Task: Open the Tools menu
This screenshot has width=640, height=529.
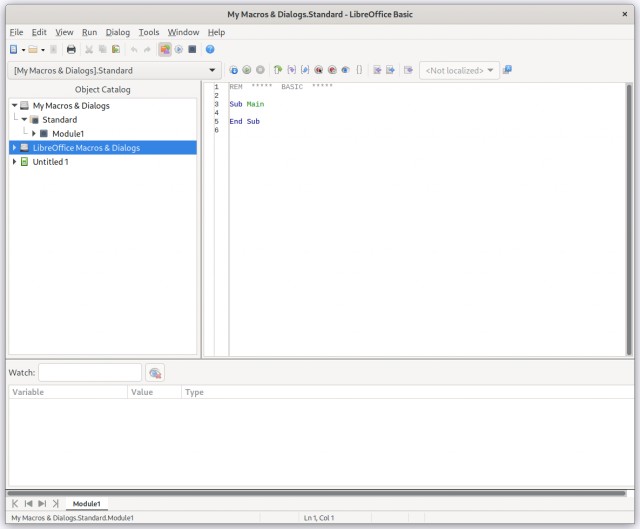Action: [149, 32]
